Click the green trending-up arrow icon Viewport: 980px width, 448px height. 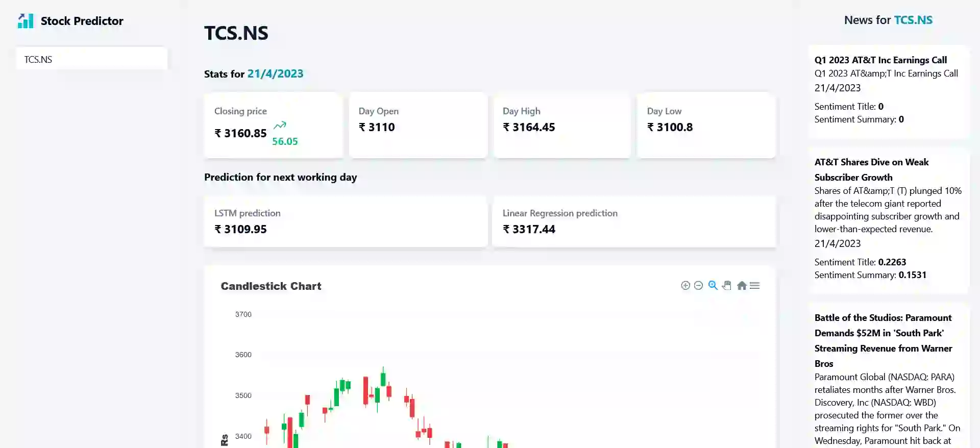click(x=280, y=126)
